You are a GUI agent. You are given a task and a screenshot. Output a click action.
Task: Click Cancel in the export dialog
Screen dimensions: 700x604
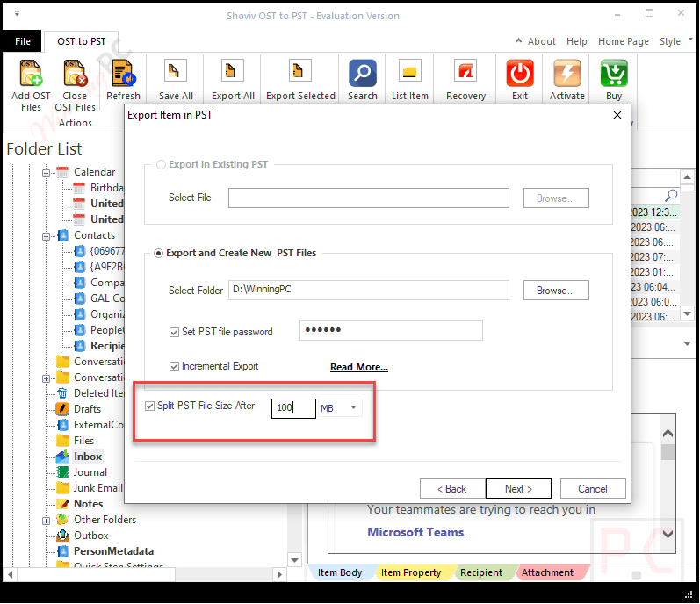593,489
